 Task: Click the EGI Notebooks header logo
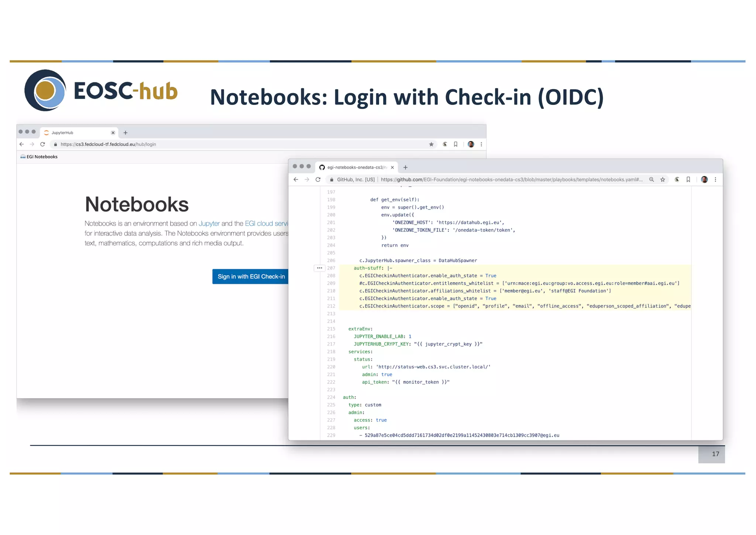(39, 157)
